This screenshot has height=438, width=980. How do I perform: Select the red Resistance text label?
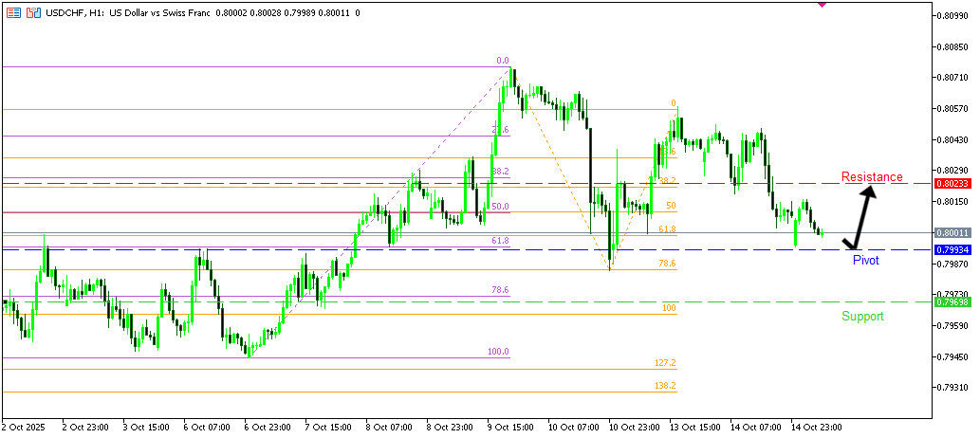point(872,177)
